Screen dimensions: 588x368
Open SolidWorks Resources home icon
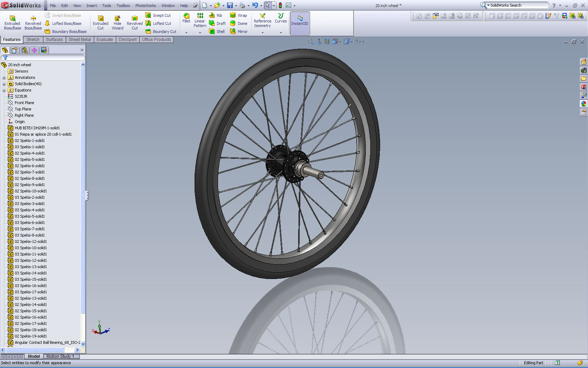pos(583,62)
